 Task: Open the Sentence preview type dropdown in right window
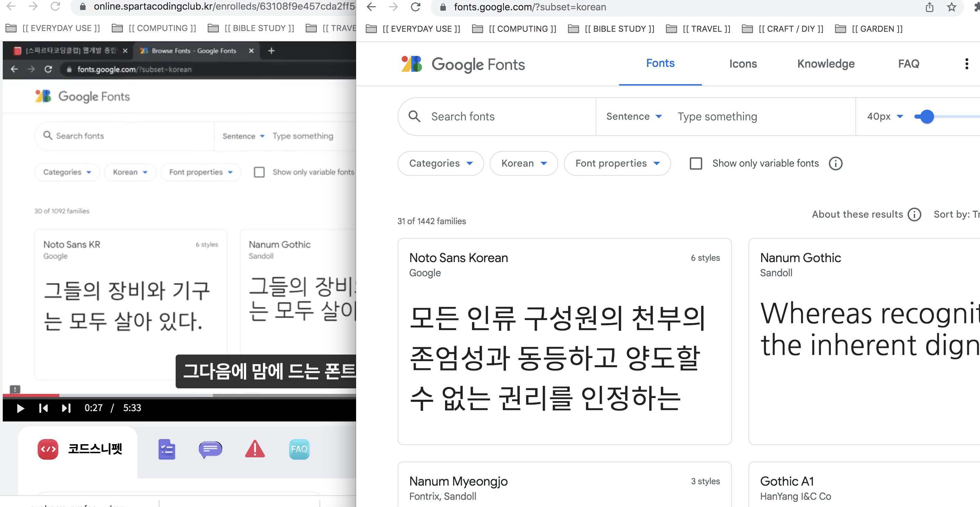[634, 116]
